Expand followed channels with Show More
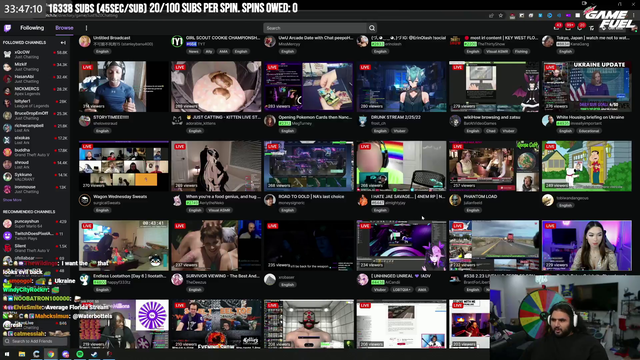 (x=12, y=200)
